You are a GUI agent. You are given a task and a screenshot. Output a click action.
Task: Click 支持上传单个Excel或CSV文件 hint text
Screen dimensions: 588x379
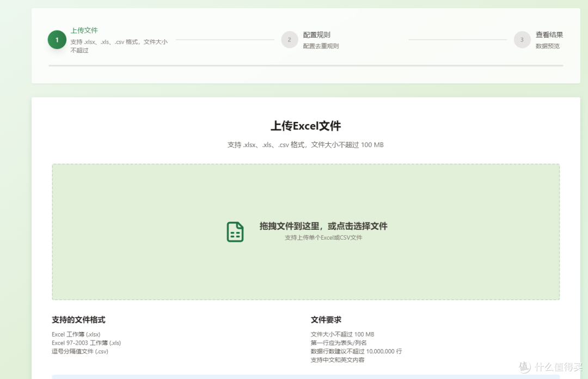tap(323, 237)
